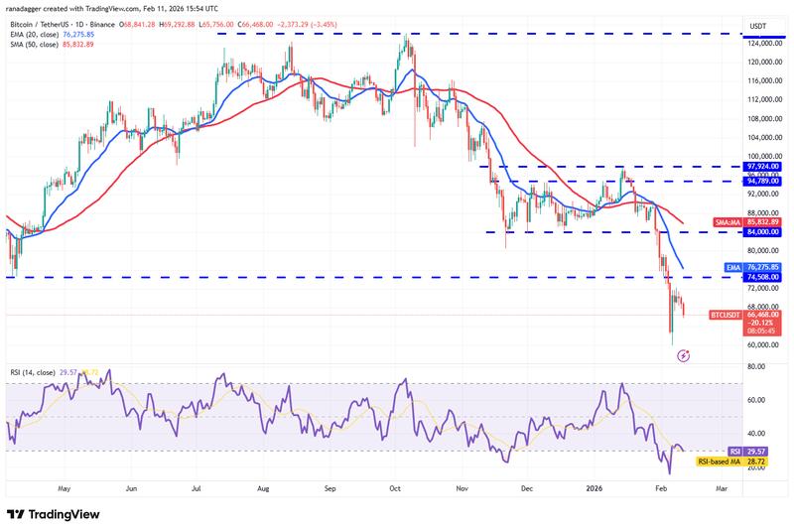Click the purple lightning event icon
Image resolution: width=794 pixels, height=532 pixels.
click(682, 354)
